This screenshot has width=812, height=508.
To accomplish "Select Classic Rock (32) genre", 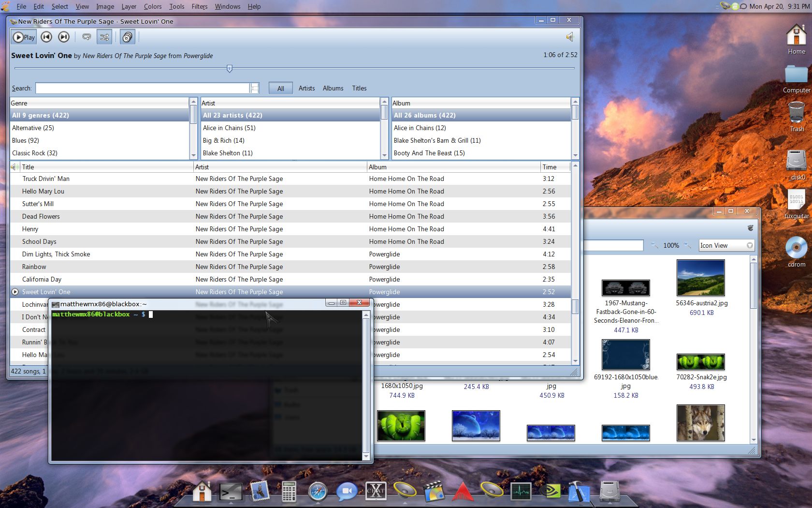I will 100,153.
